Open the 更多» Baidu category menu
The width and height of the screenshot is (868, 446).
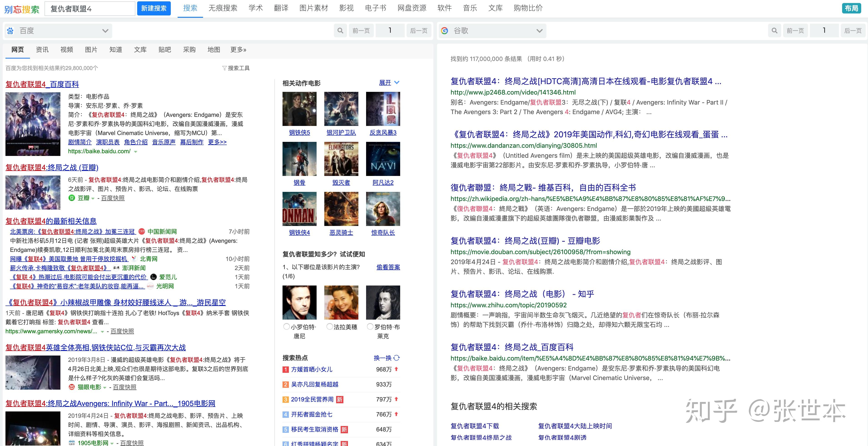[238, 50]
